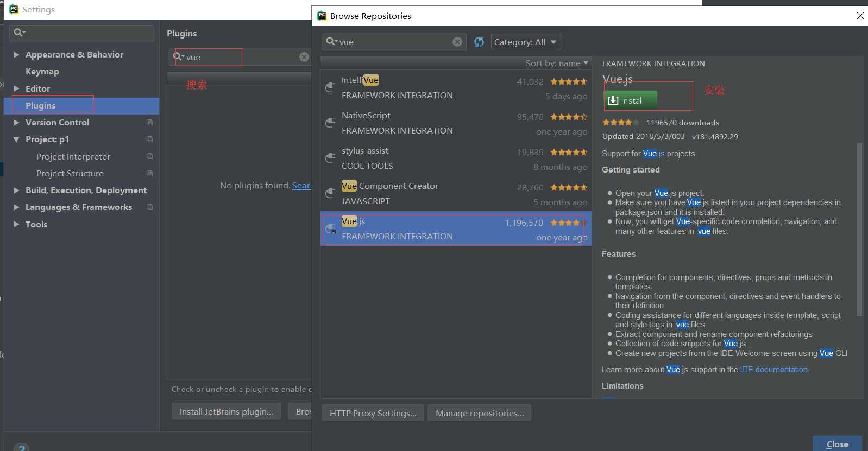Click the Project Structure project-level icon

tap(149, 174)
